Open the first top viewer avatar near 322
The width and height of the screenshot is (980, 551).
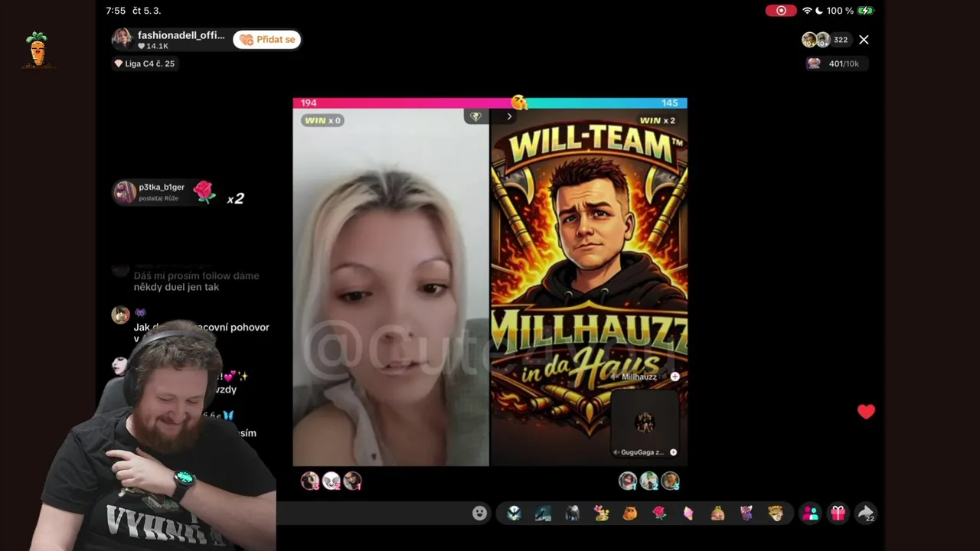[x=808, y=40]
